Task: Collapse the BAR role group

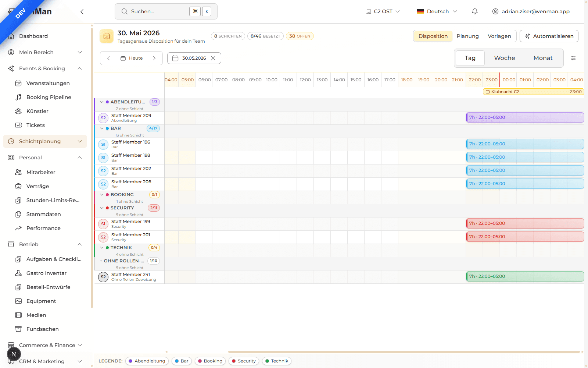Action: (x=102, y=128)
